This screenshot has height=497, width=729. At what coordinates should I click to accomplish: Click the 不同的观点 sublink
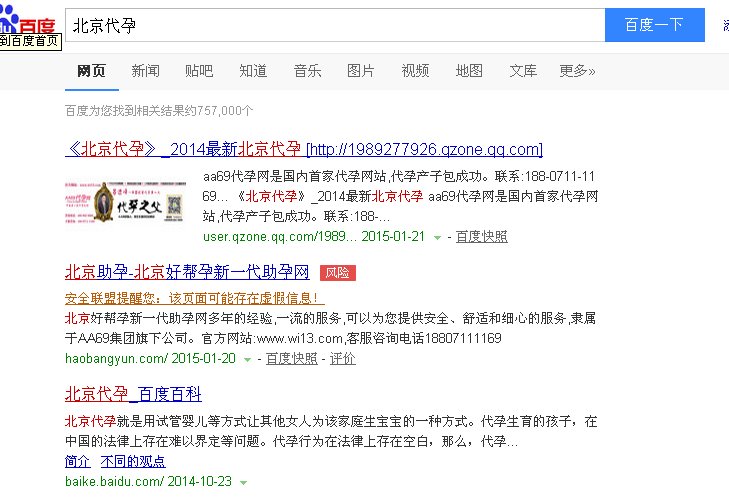(133, 461)
